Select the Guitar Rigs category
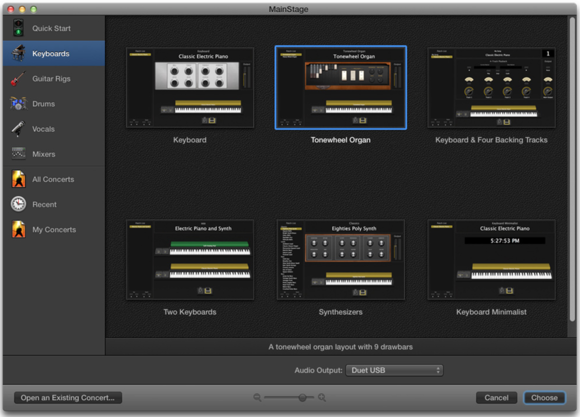 [54, 78]
